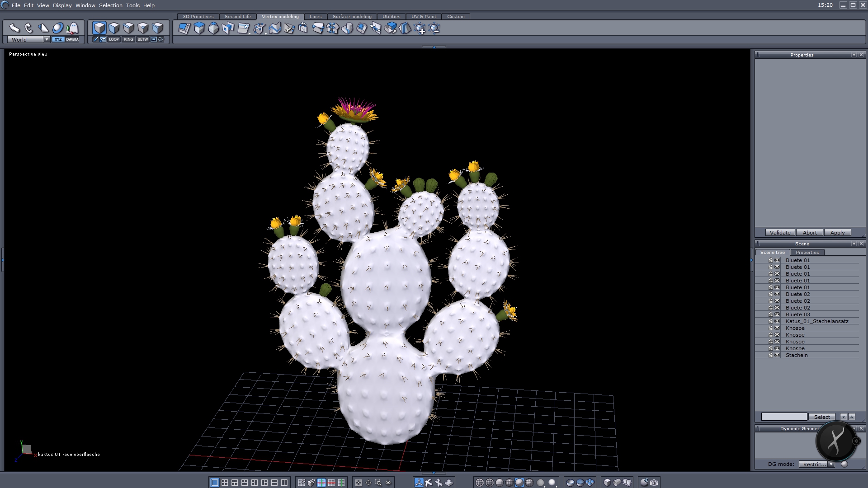
Task: Open the Surface modeling tab
Action: pyautogui.click(x=352, y=17)
